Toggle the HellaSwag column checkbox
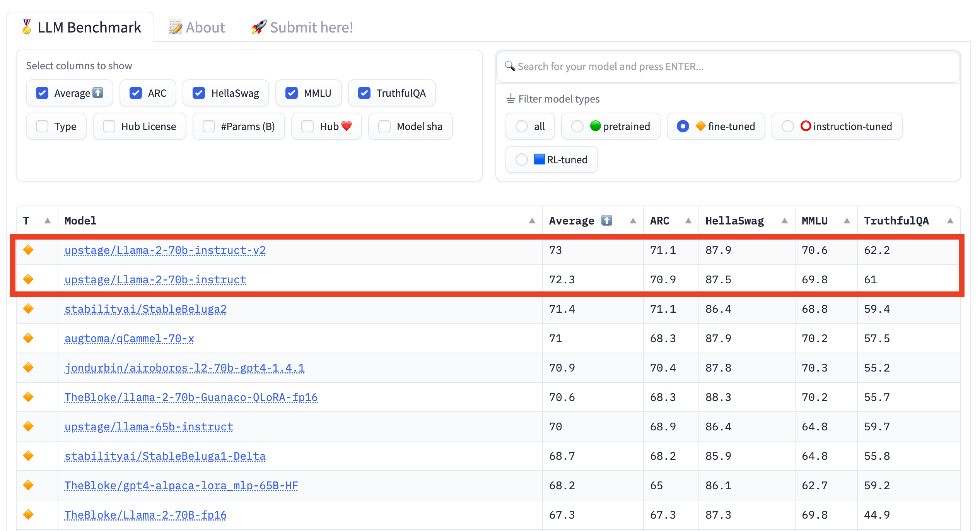This screenshot has height=531, width=980. [x=199, y=93]
